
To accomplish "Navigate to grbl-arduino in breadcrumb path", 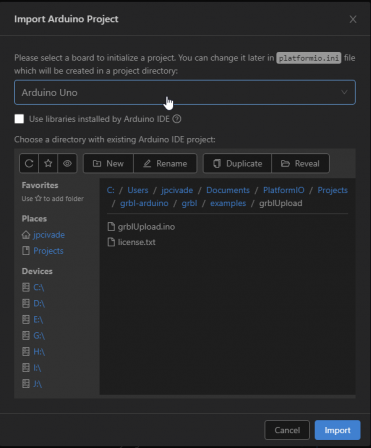I will tap(144, 203).
